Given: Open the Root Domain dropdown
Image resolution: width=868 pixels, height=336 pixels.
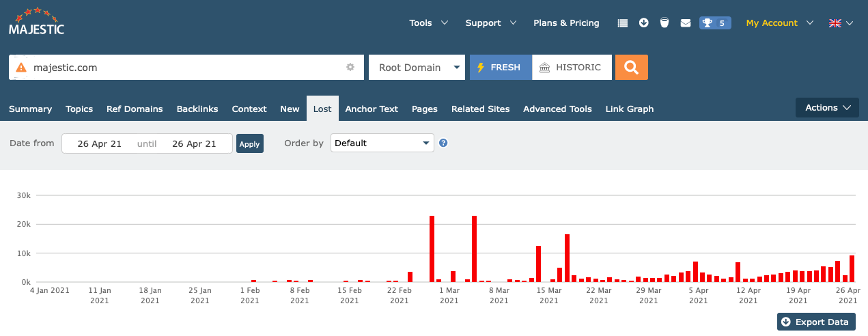Looking at the screenshot, I should coord(417,68).
